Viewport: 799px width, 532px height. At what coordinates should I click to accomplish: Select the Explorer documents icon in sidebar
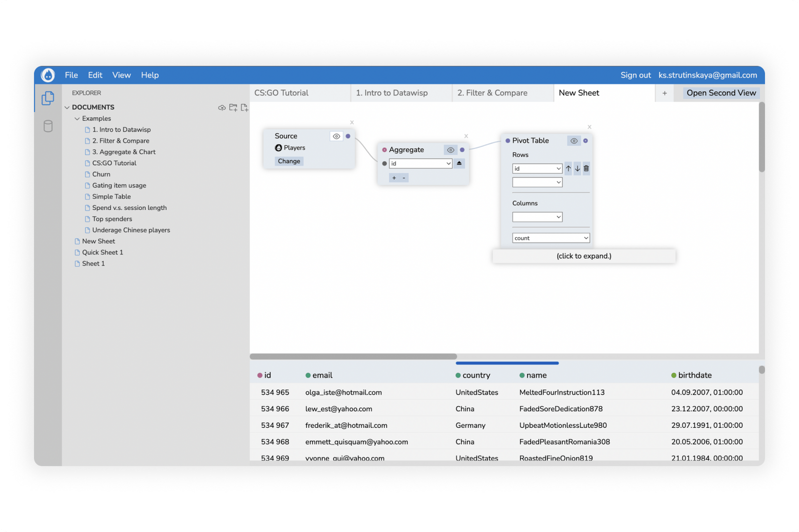tap(47, 98)
